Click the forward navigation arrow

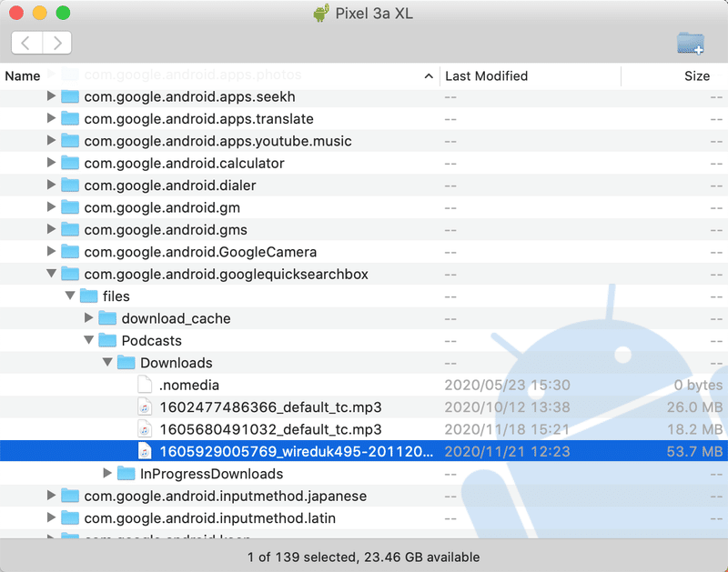click(57, 43)
